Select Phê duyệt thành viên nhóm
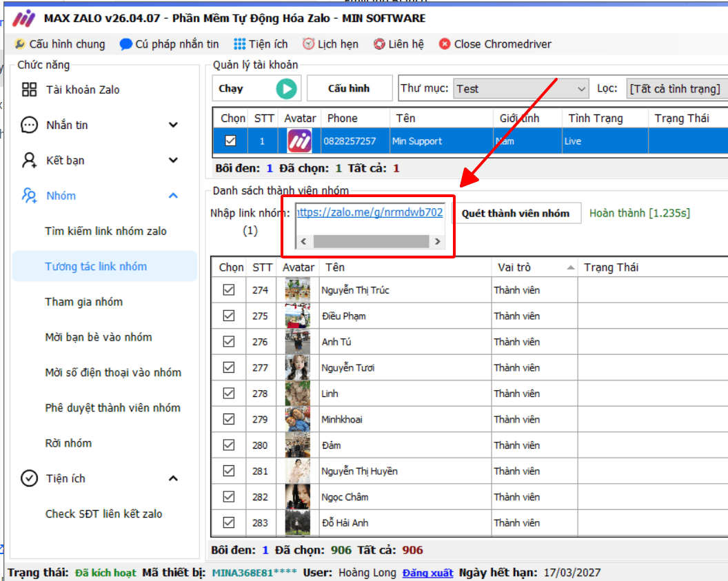 (113, 408)
